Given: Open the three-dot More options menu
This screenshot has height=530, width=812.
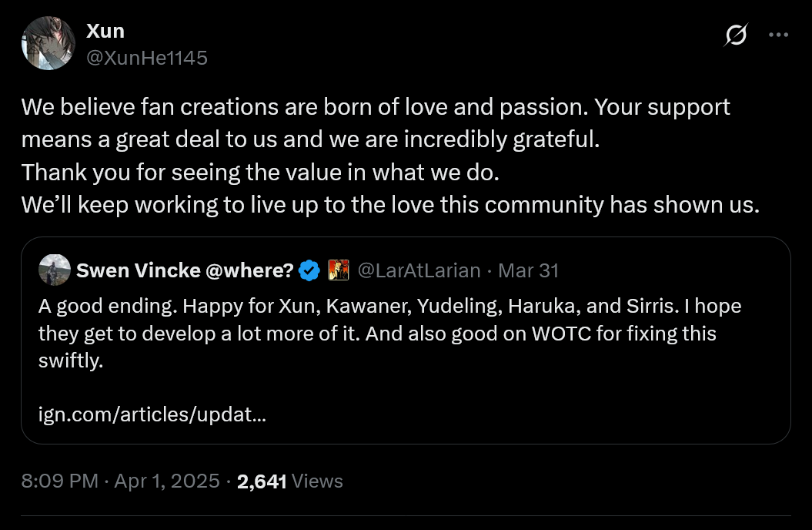Looking at the screenshot, I should (779, 35).
